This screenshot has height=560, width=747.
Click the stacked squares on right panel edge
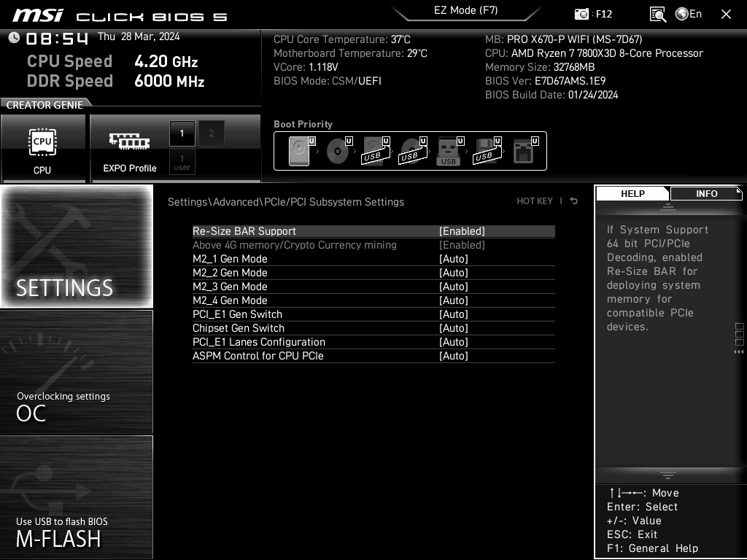pos(740,334)
